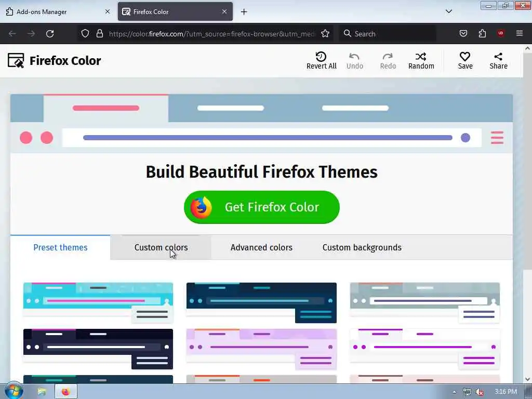Click the Redo arrow icon

point(388,56)
